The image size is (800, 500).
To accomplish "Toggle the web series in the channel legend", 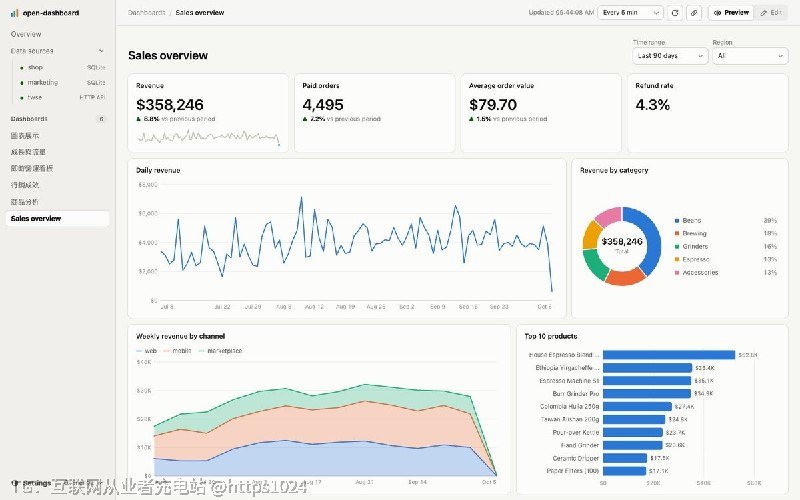I will 146,351.
